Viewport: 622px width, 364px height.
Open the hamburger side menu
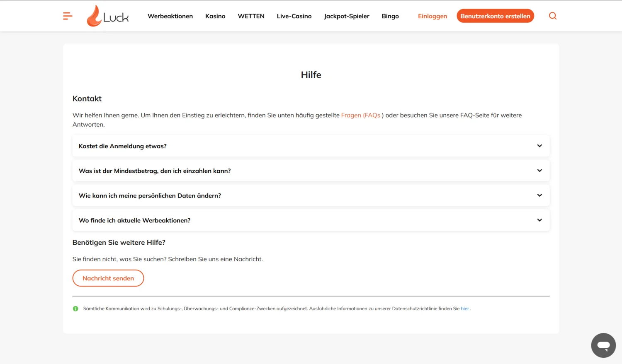pyautogui.click(x=68, y=16)
